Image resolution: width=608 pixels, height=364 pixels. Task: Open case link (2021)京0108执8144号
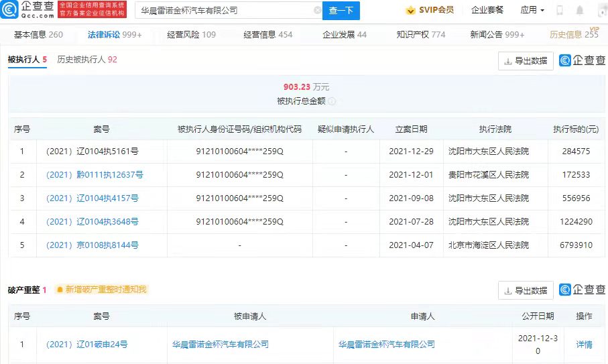[93, 245]
